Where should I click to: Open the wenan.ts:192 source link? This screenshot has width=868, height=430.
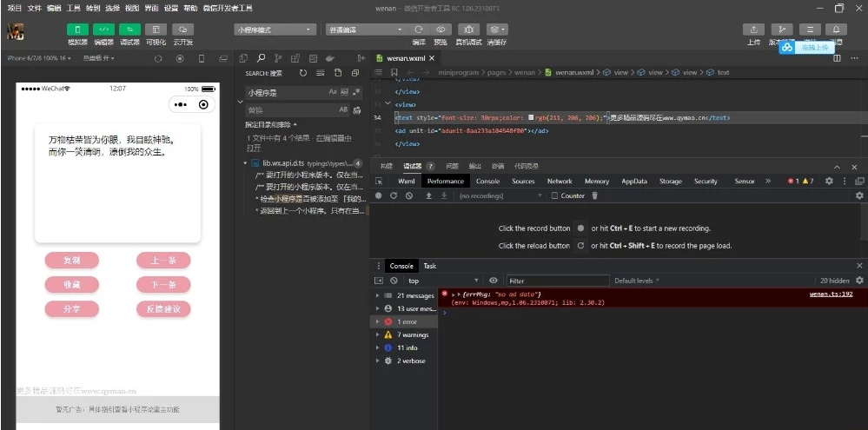831,294
